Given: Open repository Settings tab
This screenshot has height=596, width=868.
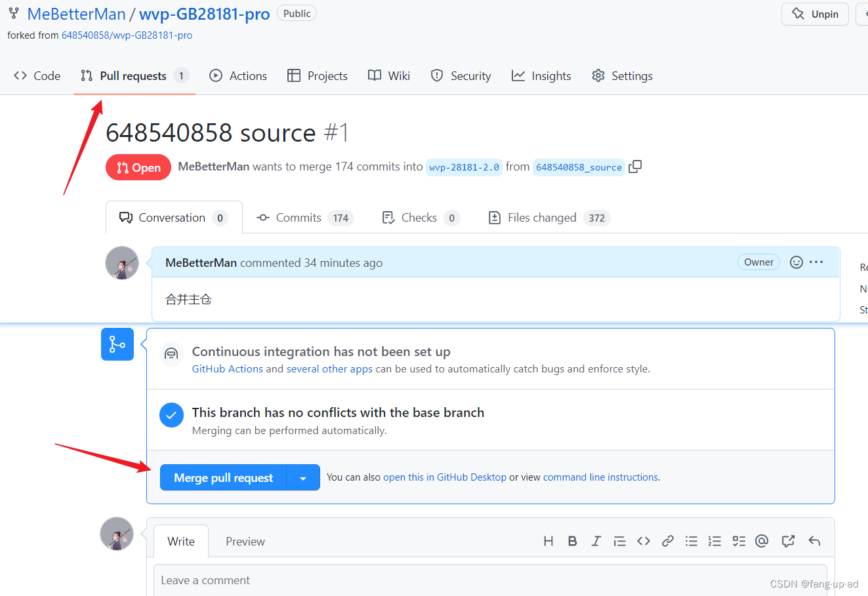Looking at the screenshot, I should click(x=622, y=76).
